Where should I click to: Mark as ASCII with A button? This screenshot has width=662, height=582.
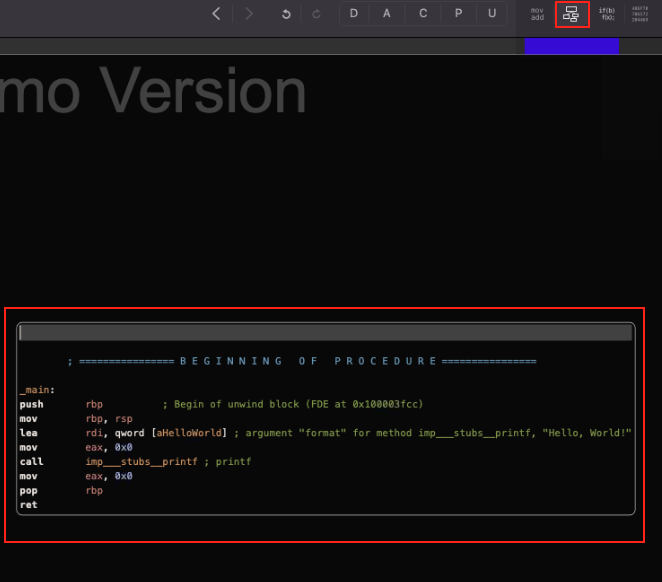pos(387,14)
